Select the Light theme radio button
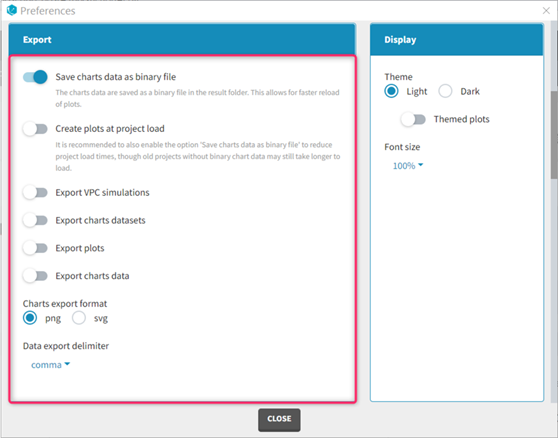This screenshot has height=438, width=558. 391,91
